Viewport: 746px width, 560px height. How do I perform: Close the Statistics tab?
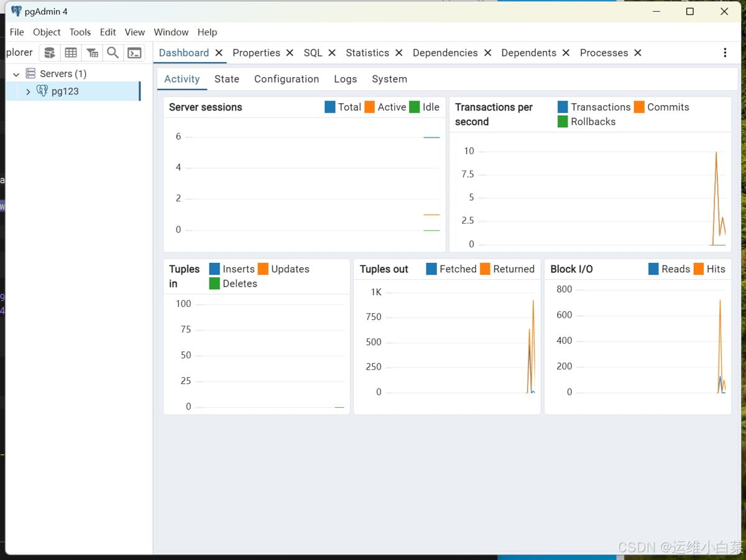coord(398,53)
